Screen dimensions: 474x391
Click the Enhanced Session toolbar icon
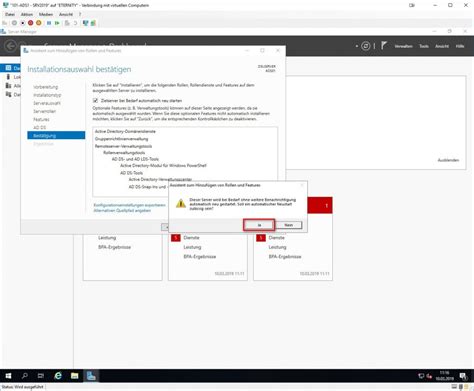(86, 23)
